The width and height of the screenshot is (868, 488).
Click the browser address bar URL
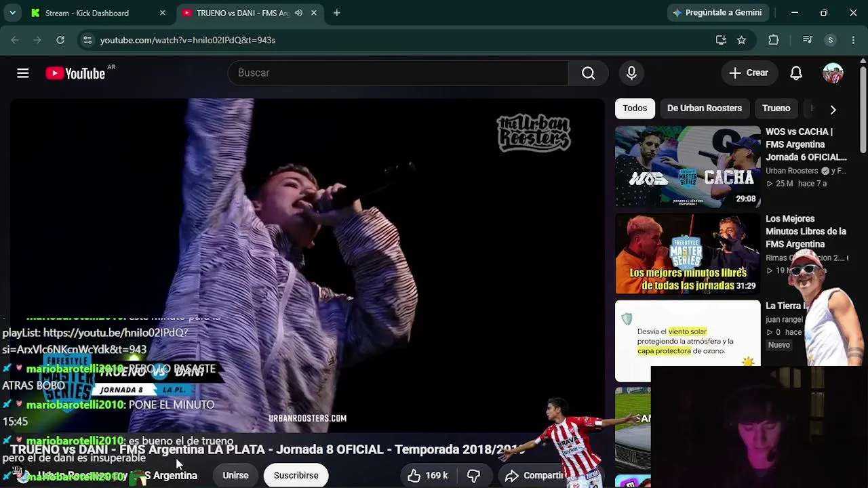pyautogui.click(x=188, y=40)
